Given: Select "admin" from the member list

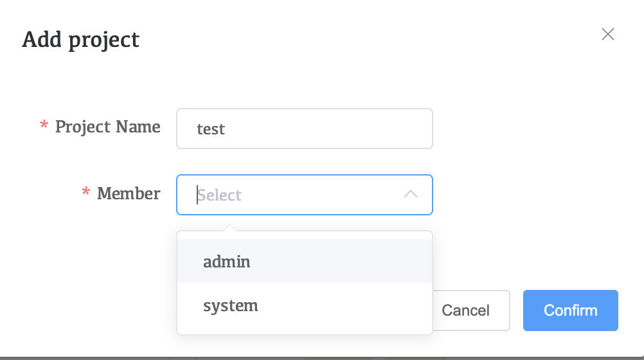Looking at the screenshot, I should pos(227,262).
